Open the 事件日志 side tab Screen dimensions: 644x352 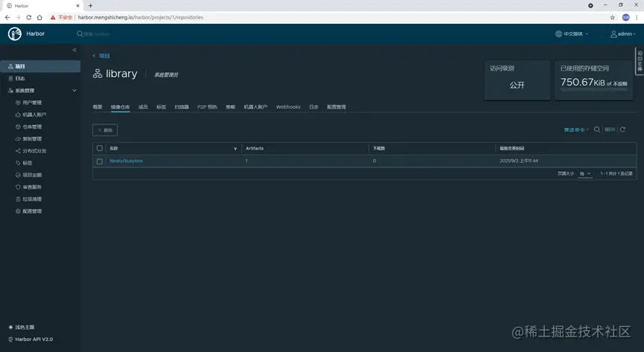(x=640, y=61)
